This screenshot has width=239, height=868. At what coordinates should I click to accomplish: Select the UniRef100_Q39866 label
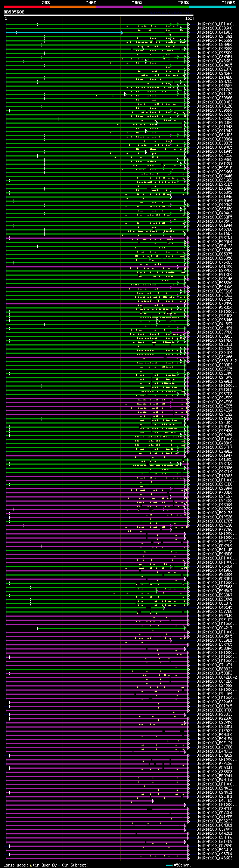click(214, 98)
